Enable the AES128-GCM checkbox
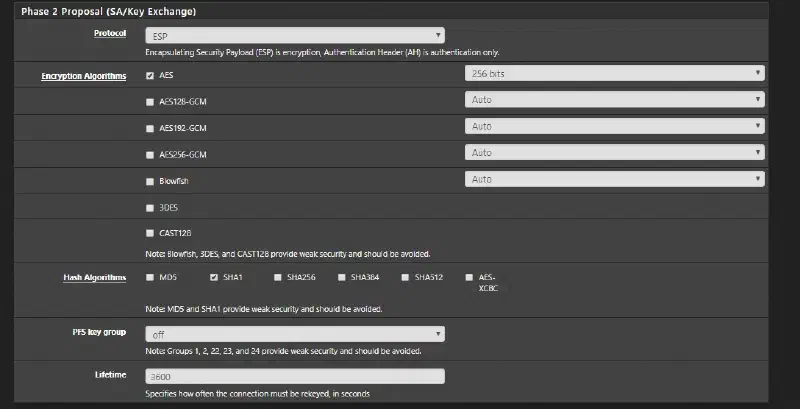This screenshot has height=409, width=800. 150,102
